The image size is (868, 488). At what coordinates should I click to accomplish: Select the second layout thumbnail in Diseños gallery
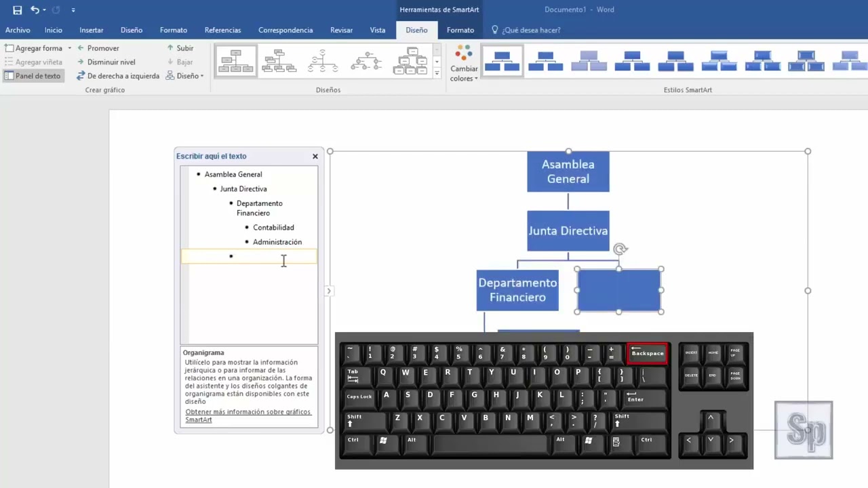coord(279,61)
